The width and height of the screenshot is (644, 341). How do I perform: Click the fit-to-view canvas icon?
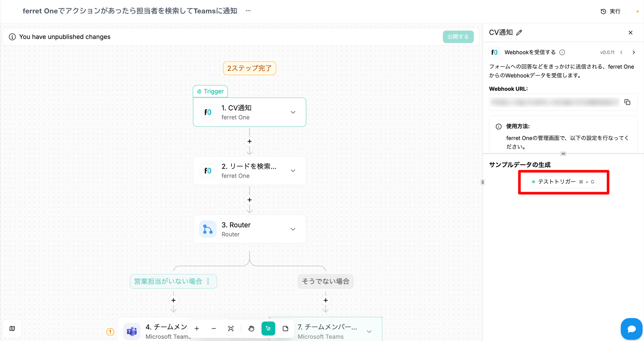coord(231,328)
